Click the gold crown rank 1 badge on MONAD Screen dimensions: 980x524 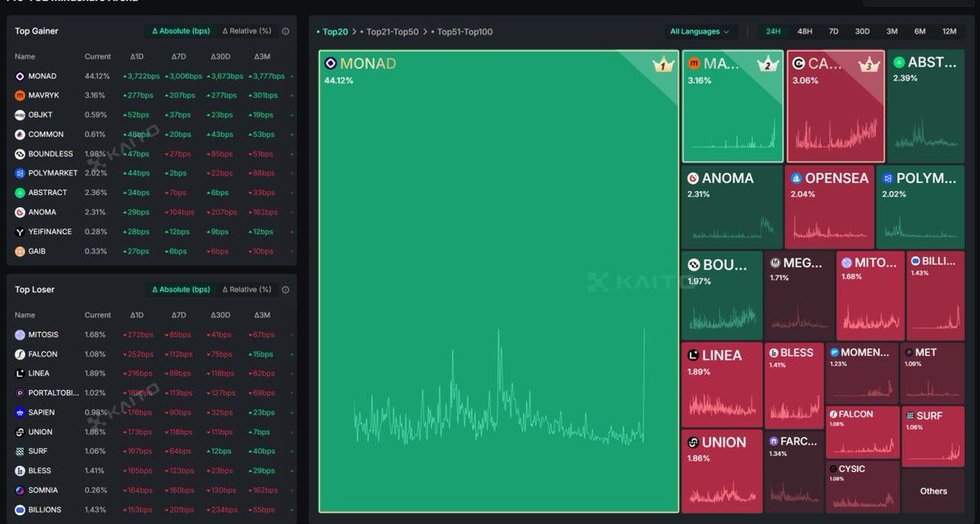coord(662,64)
